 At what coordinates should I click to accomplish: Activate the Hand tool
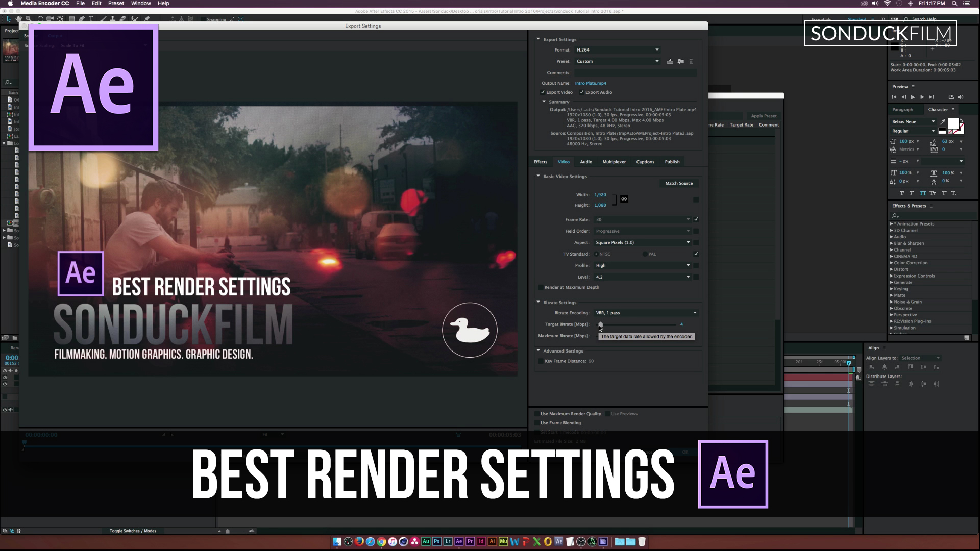coord(18,19)
